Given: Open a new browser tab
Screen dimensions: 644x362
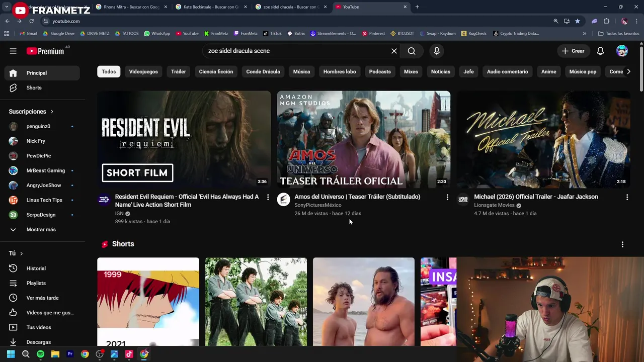Looking at the screenshot, I should (417, 7).
